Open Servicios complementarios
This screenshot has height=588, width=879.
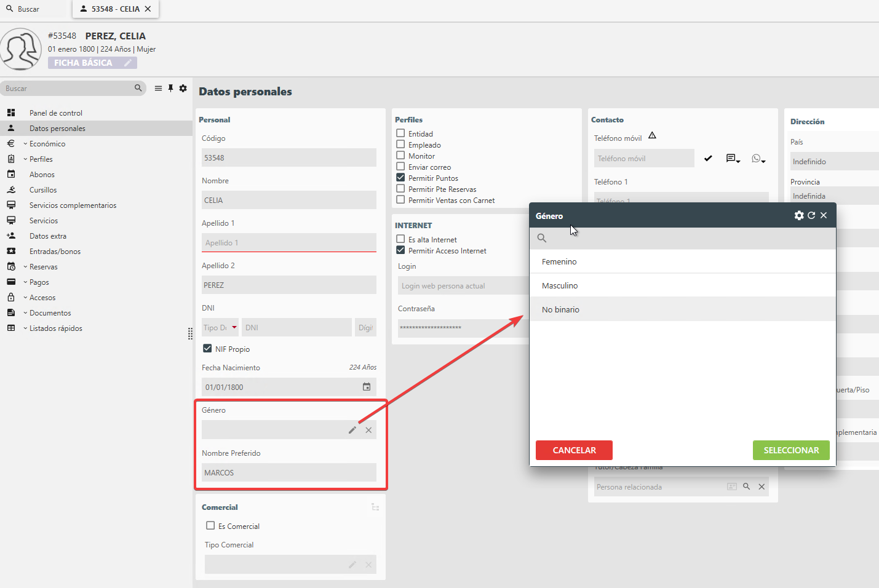[73, 205]
